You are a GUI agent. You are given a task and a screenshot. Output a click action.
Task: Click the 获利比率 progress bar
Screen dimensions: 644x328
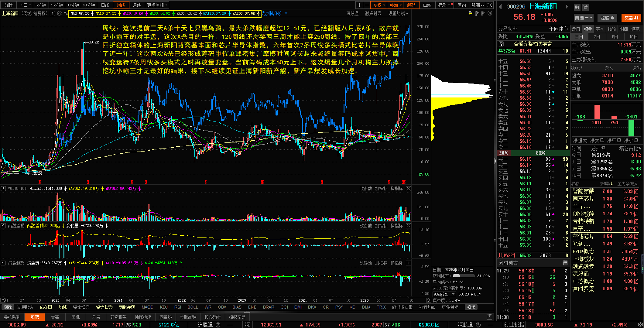coord(464,276)
